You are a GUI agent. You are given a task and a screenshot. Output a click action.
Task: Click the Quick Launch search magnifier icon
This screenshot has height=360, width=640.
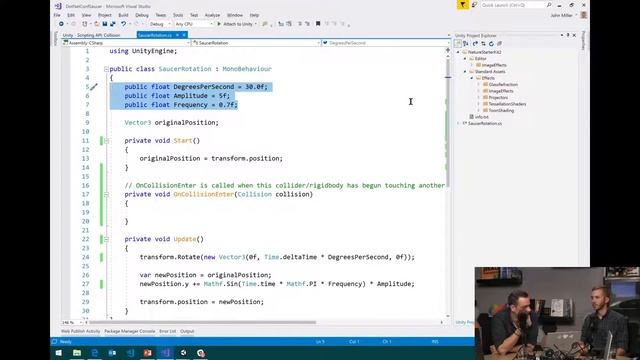click(549, 5)
